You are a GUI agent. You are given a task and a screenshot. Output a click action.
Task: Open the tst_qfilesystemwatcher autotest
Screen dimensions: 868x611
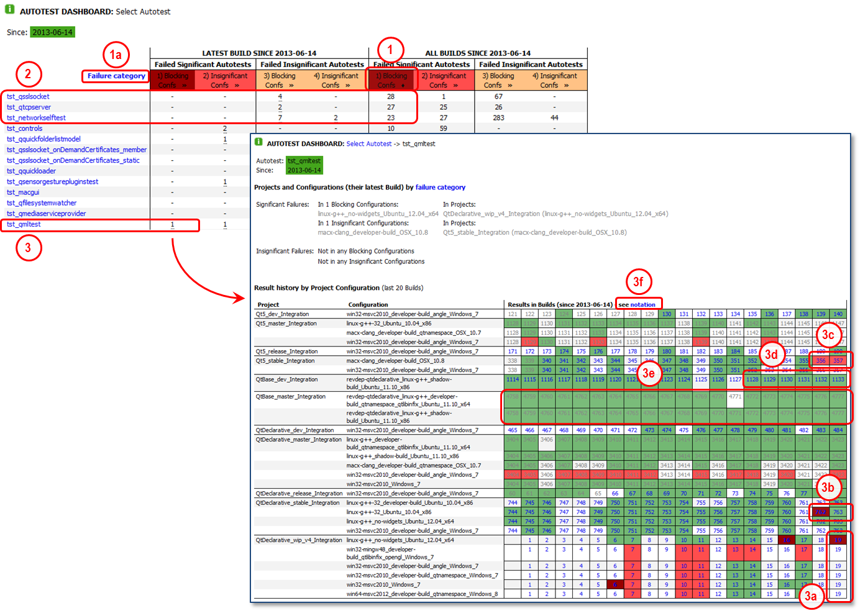click(x=42, y=203)
